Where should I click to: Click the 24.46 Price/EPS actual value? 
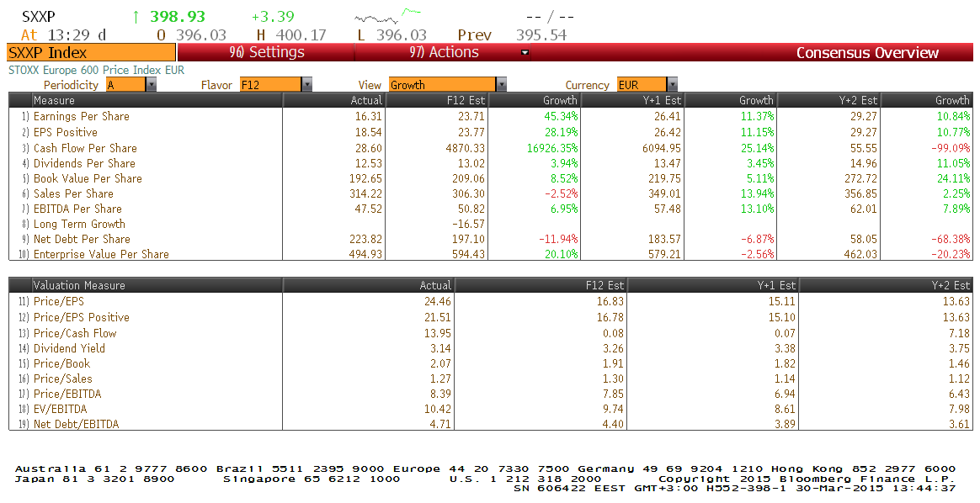(437, 301)
